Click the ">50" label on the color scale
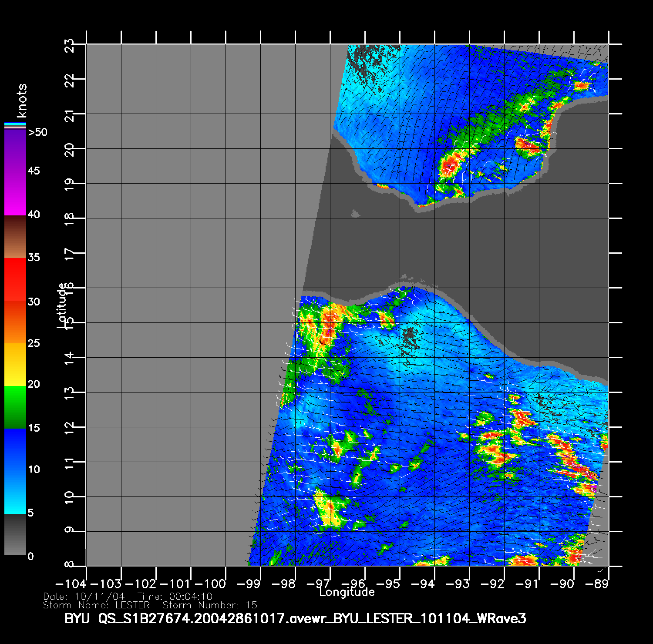This screenshot has width=653, height=644. coord(37,132)
